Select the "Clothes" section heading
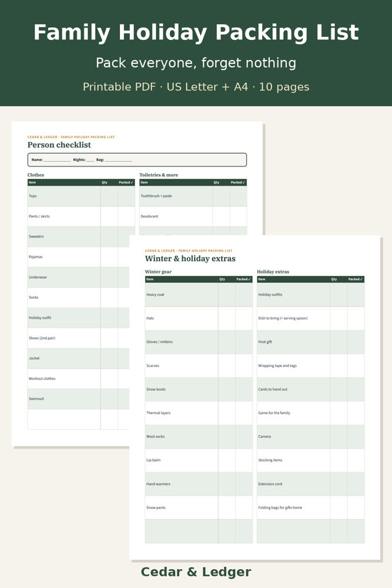Screen dimensions: 392x588 (x=36, y=175)
